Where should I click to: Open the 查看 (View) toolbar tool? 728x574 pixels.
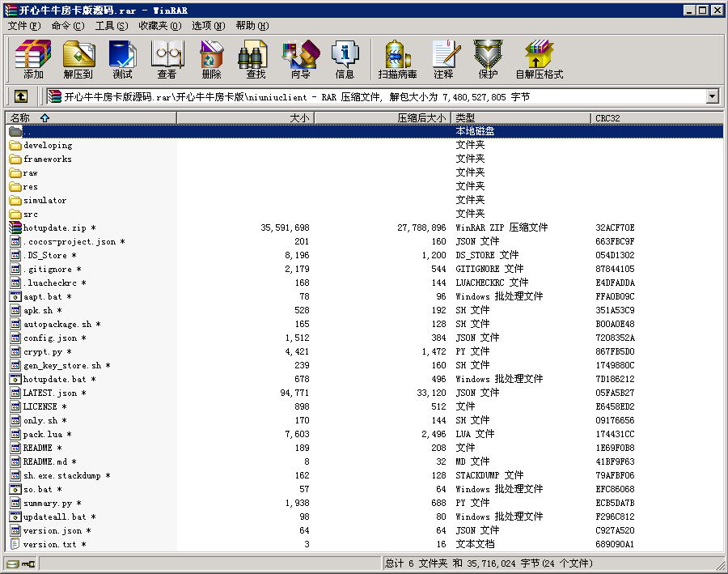167,60
